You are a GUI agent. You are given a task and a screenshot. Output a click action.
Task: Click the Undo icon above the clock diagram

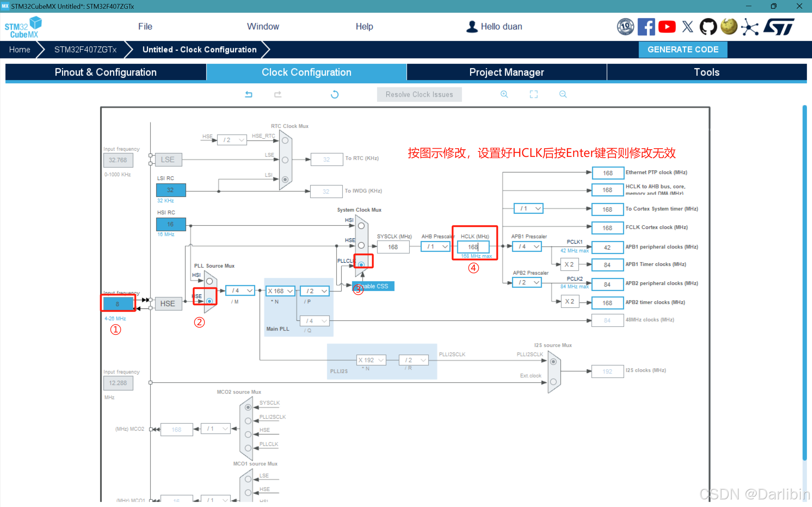pos(249,94)
